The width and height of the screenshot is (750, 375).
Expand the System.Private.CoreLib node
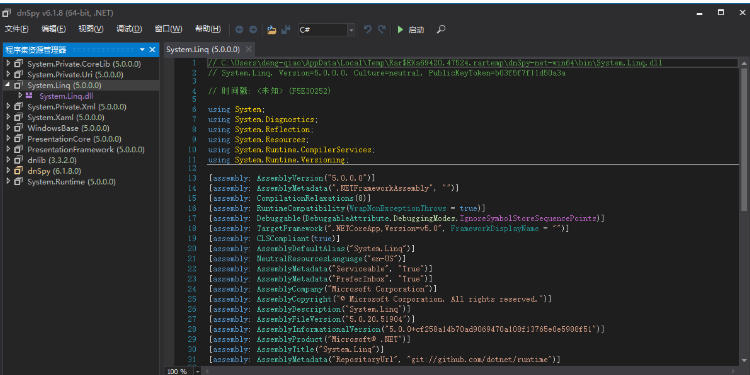pos(8,63)
